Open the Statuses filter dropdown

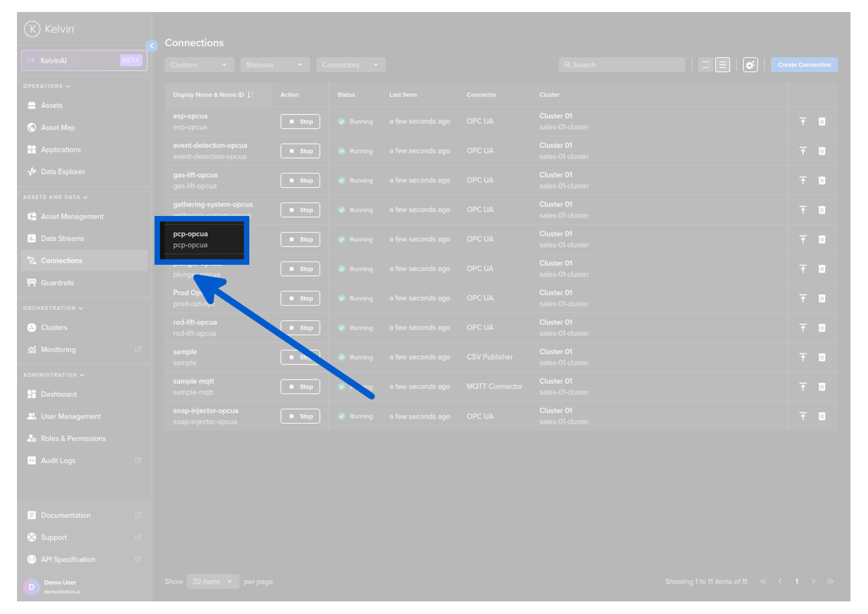coord(275,65)
